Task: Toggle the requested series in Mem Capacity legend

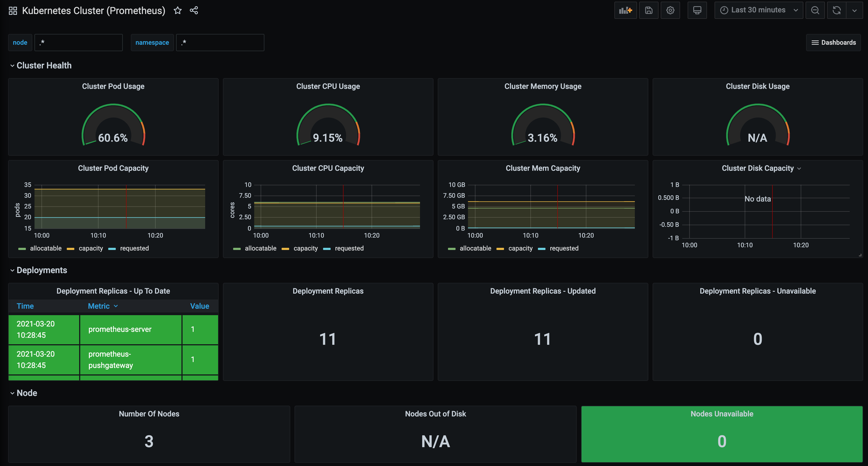Action: click(564, 249)
